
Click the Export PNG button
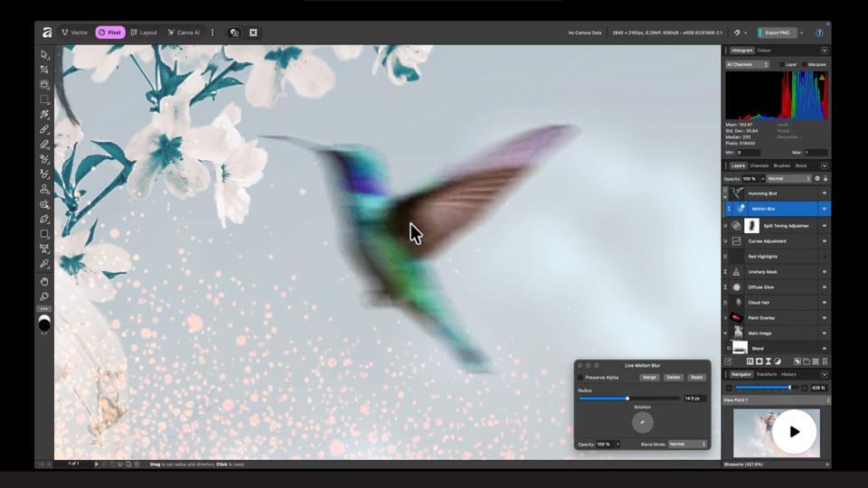click(778, 33)
